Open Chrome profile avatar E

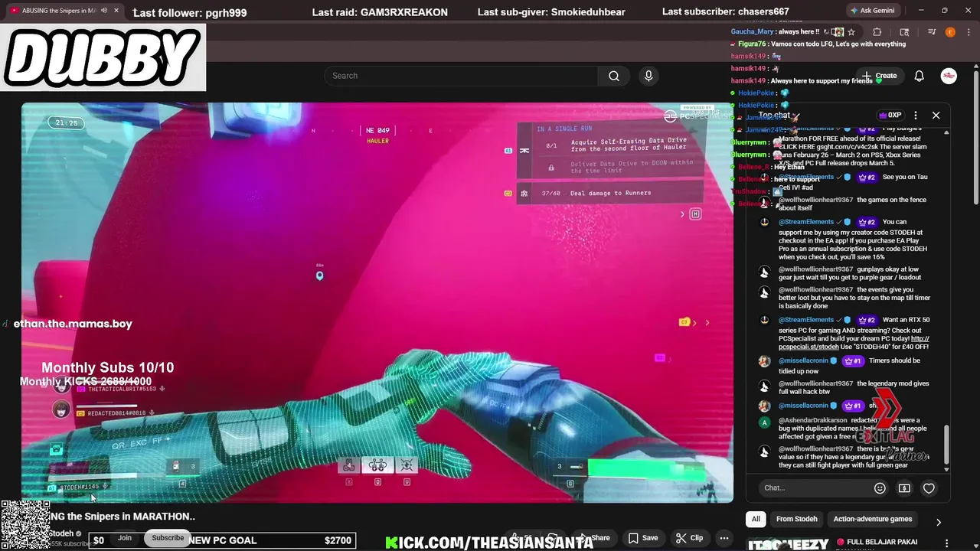[950, 32]
